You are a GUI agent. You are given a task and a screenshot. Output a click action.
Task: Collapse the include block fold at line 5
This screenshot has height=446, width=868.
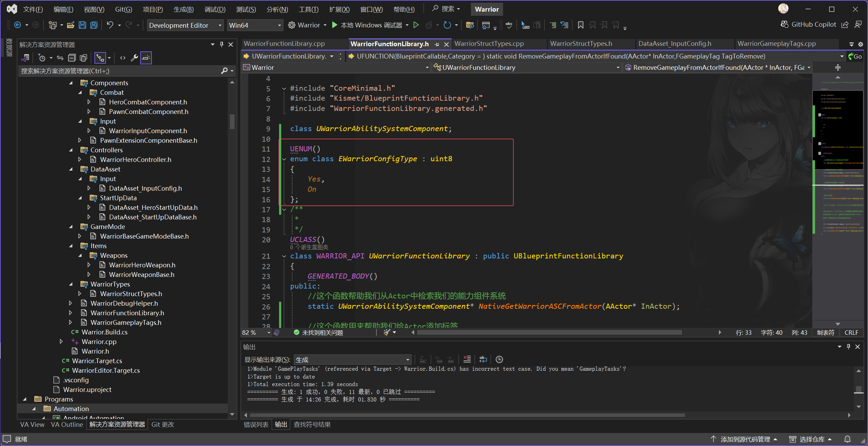[x=284, y=88]
